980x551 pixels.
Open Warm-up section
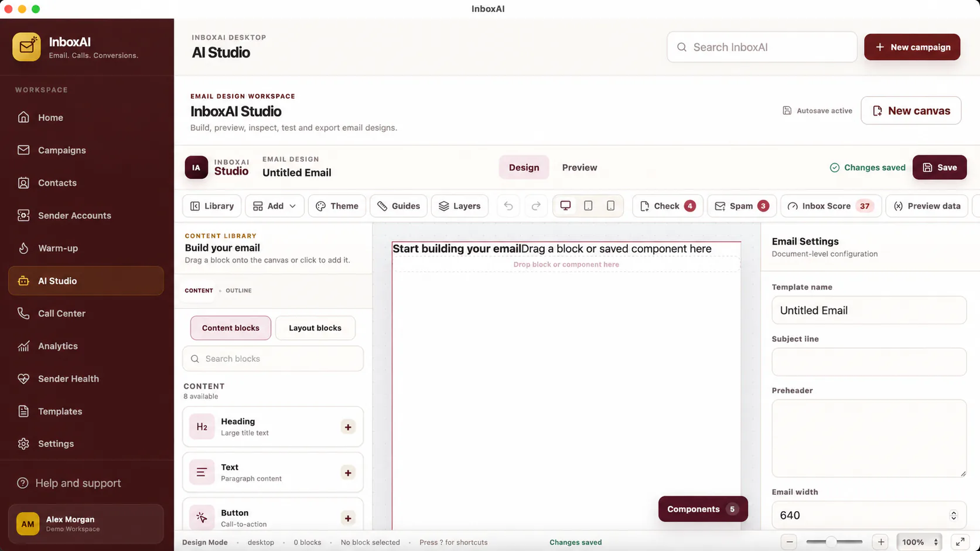pyautogui.click(x=86, y=248)
